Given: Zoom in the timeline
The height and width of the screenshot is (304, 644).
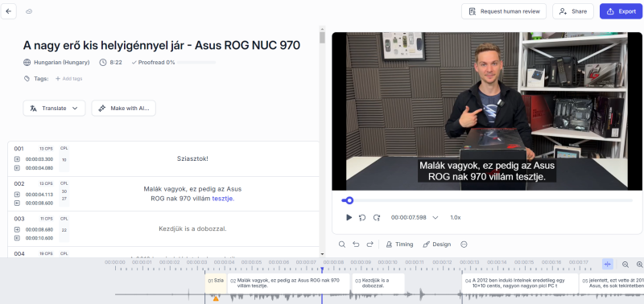Looking at the screenshot, I should [639, 265].
